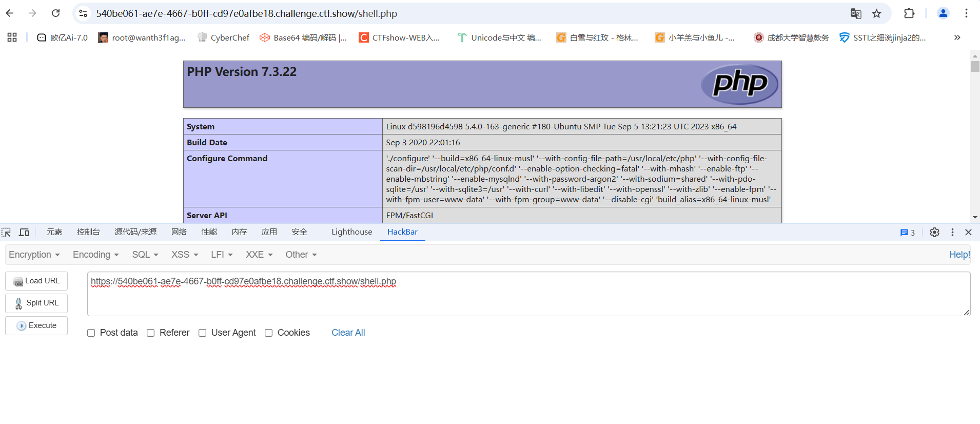
Task: Check the Cookies checkbox
Action: tap(269, 333)
